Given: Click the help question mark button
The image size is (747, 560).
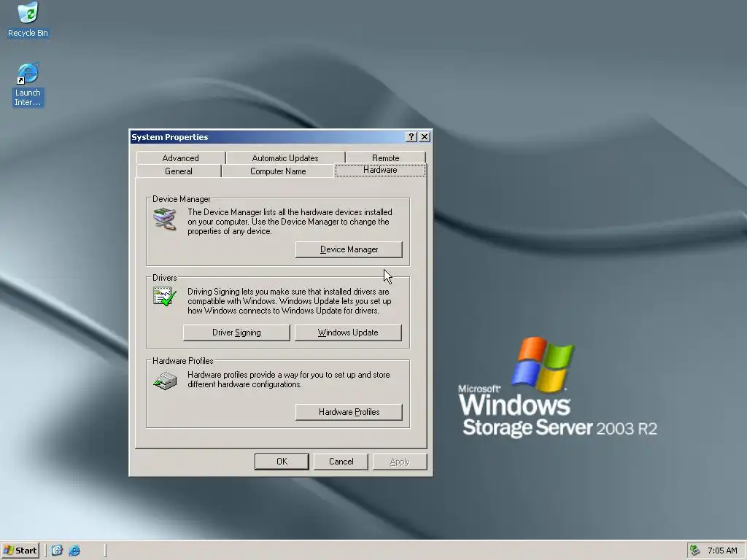Looking at the screenshot, I should (411, 137).
